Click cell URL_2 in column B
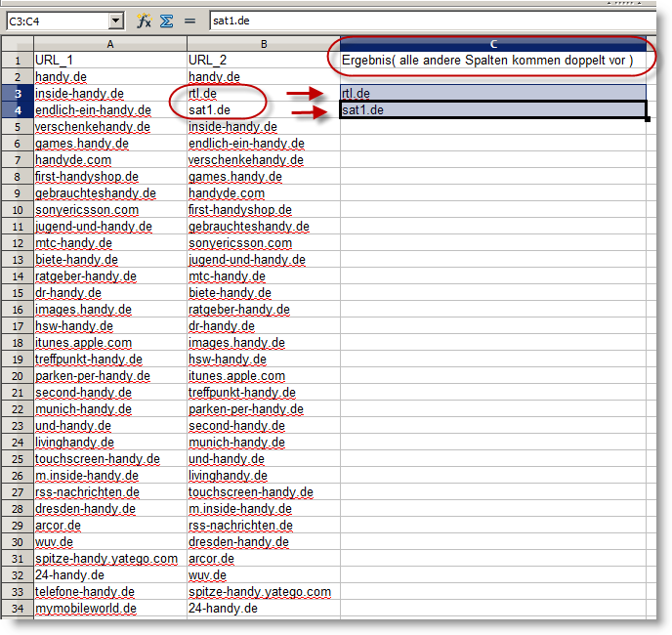 264,60
